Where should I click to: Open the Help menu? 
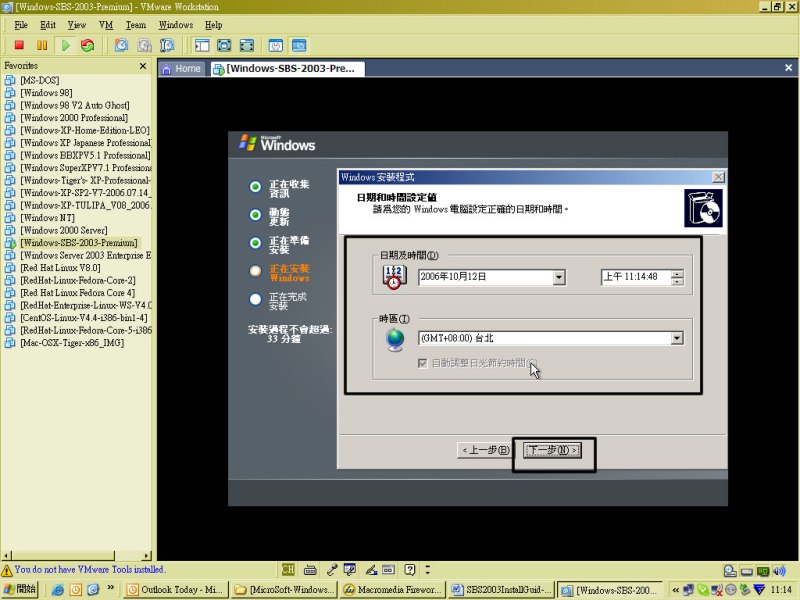coord(213,24)
